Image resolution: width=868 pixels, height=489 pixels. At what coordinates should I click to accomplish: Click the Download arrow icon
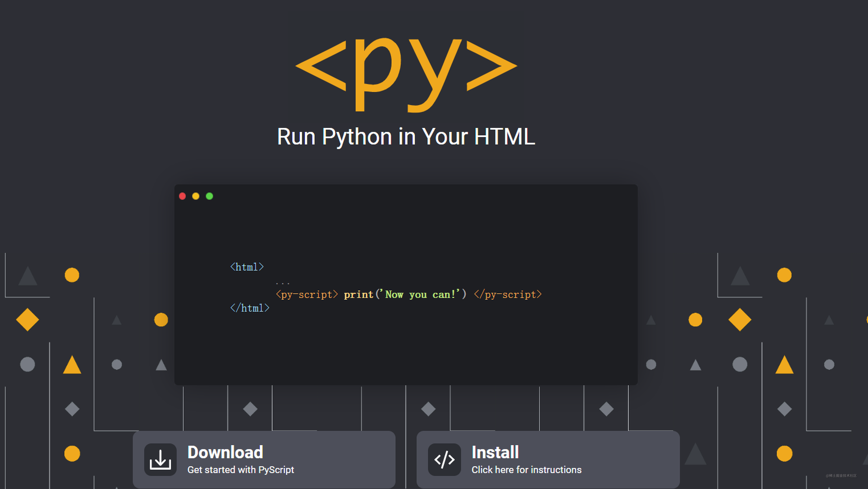tap(160, 459)
